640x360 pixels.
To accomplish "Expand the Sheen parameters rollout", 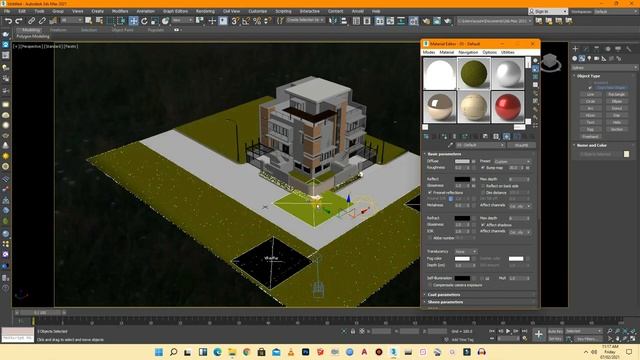I will tap(445, 302).
